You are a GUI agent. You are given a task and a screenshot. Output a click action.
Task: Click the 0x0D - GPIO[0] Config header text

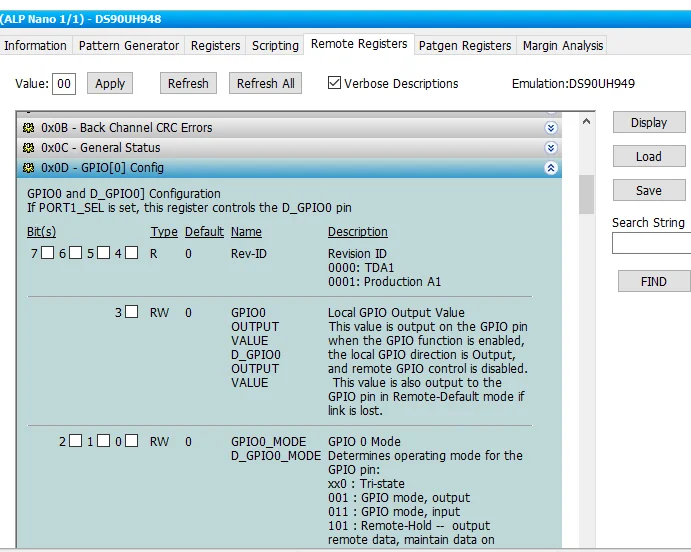pyautogui.click(x=102, y=168)
